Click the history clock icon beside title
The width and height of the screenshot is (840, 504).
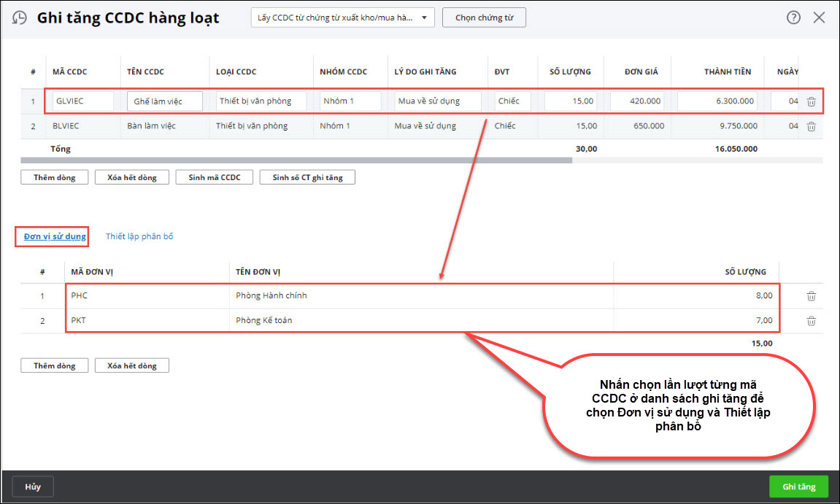pyautogui.click(x=20, y=18)
